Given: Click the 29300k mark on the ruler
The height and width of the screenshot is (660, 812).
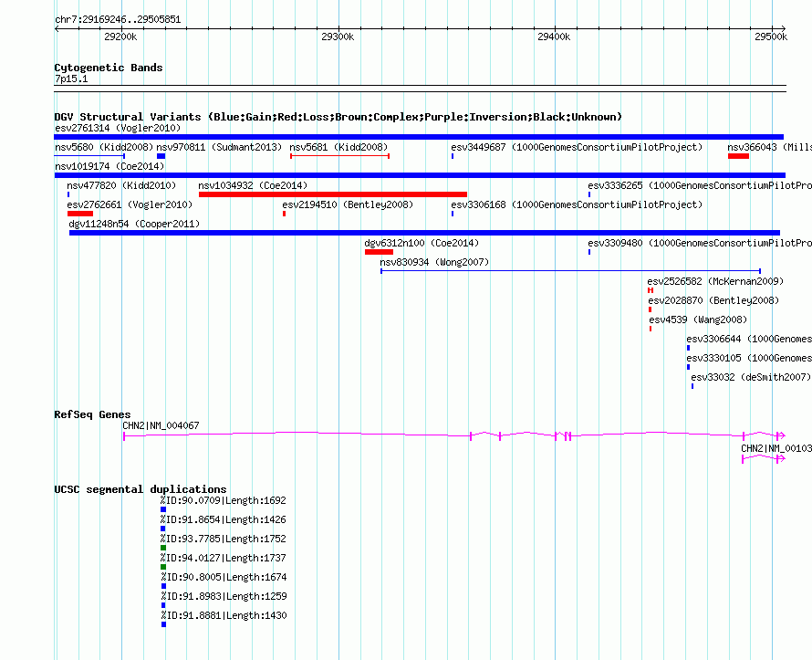Looking at the screenshot, I should (x=337, y=37).
